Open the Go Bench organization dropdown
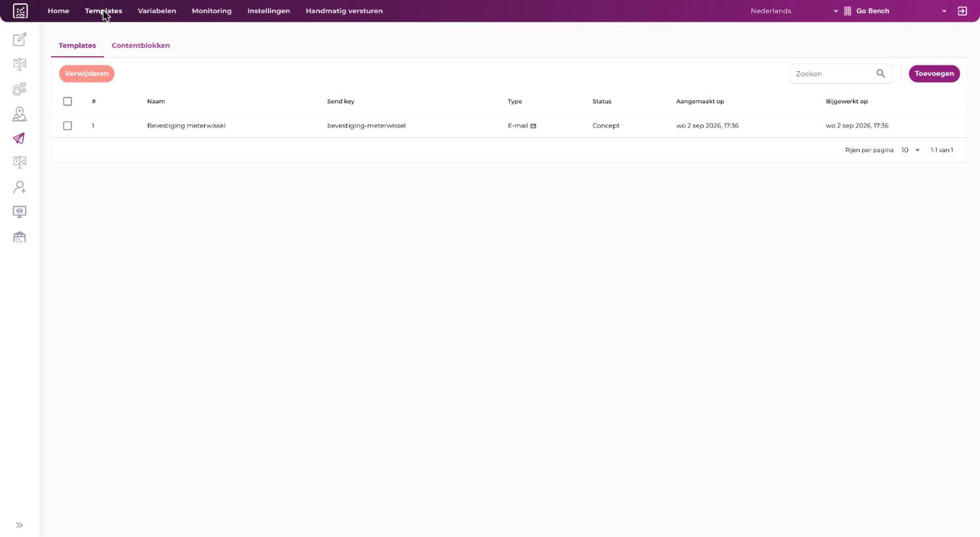Image resolution: width=980 pixels, height=537 pixels. coord(901,11)
